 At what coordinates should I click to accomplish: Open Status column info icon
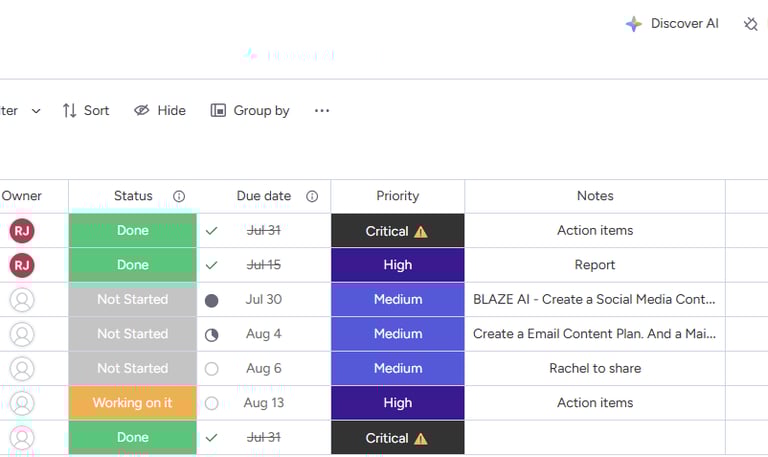(x=179, y=196)
